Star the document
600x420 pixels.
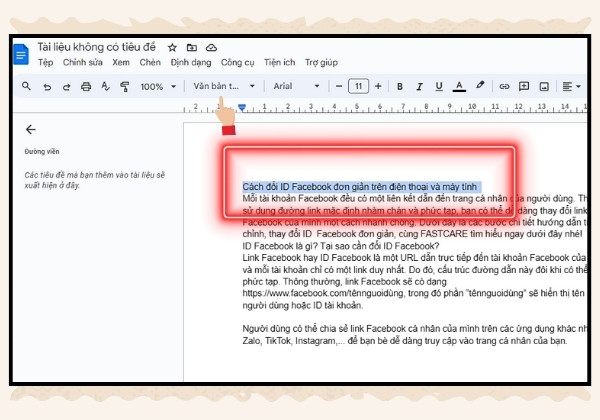coord(172,47)
